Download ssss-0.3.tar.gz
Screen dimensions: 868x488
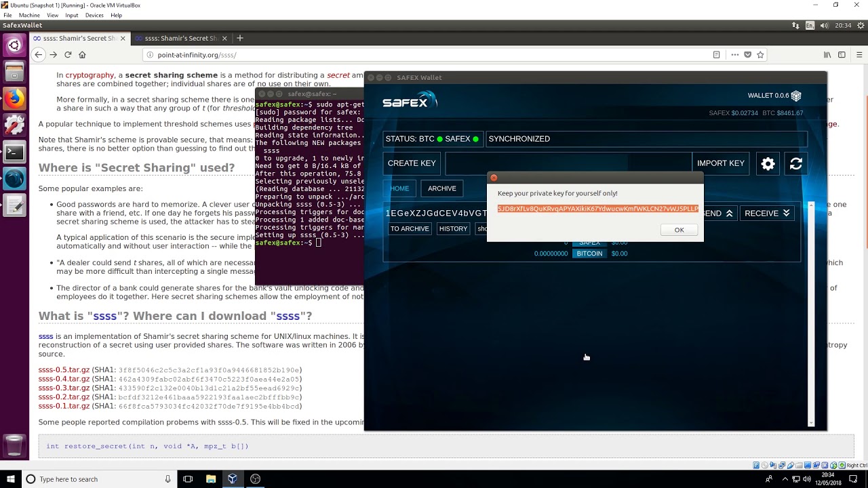tap(64, 388)
